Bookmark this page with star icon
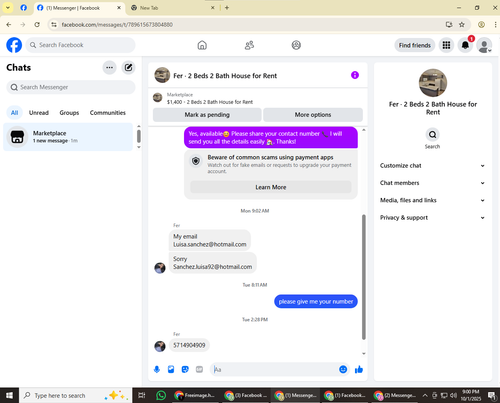Image resolution: width=500 pixels, height=403 pixels. [462, 25]
